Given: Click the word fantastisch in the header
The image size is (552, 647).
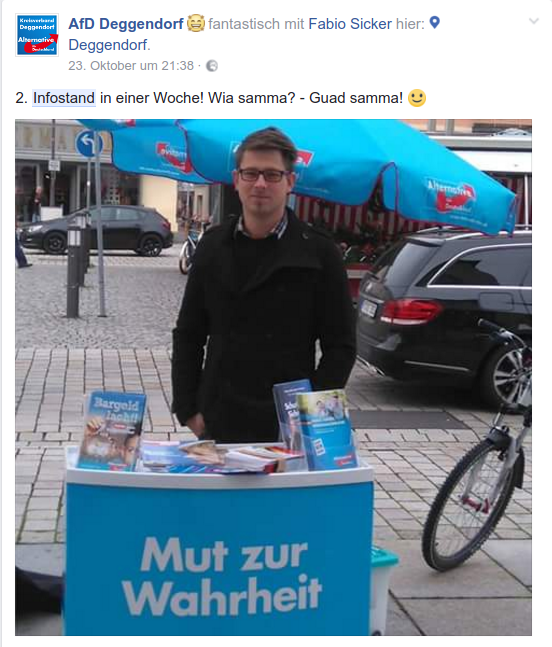Looking at the screenshot, I should pyautogui.click(x=244, y=24).
